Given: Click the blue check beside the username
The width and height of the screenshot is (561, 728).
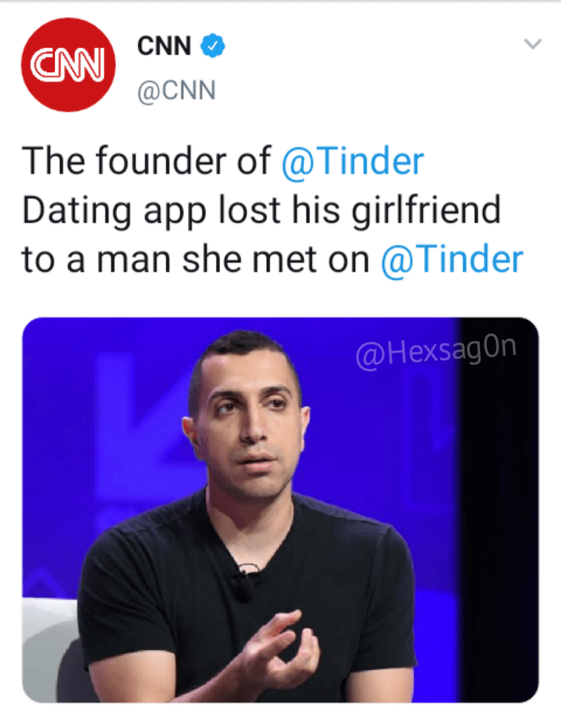Looking at the screenshot, I should pyautogui.click(x=211, y=45).
